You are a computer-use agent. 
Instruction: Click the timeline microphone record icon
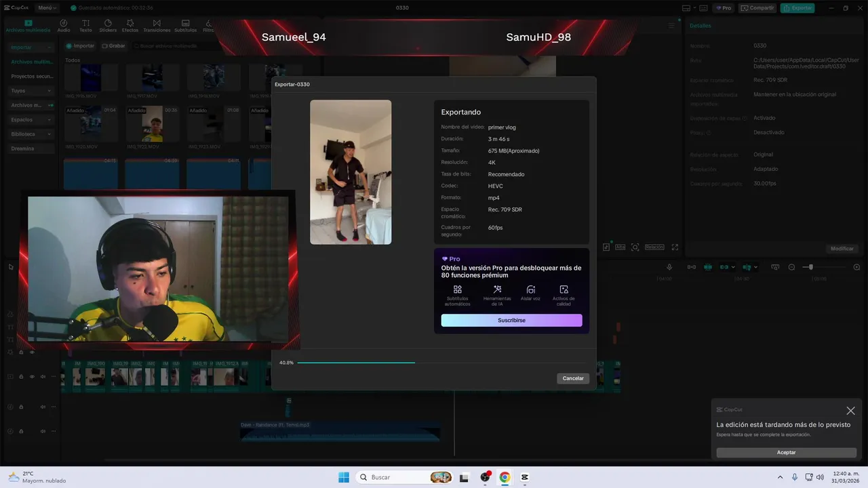click(x=669, y=267)
